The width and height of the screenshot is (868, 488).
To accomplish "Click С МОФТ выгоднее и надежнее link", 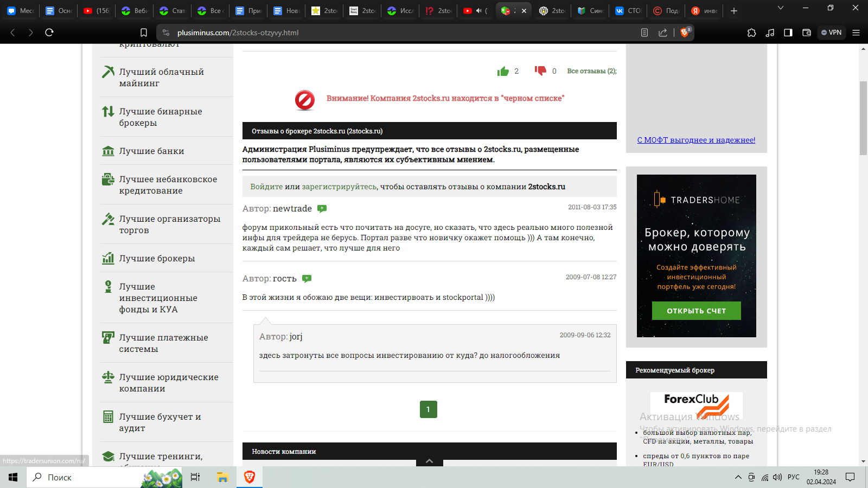I will pyautogui.click(x=696, y=140).
